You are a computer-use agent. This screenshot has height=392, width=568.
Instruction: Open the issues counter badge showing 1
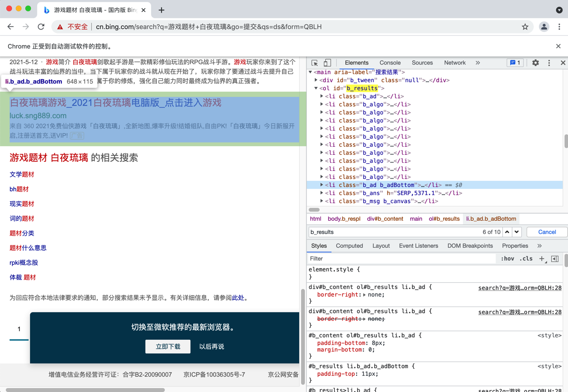(515, 63)
